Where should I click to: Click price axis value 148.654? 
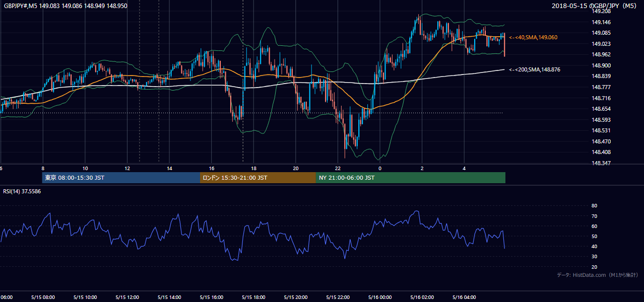601,109
